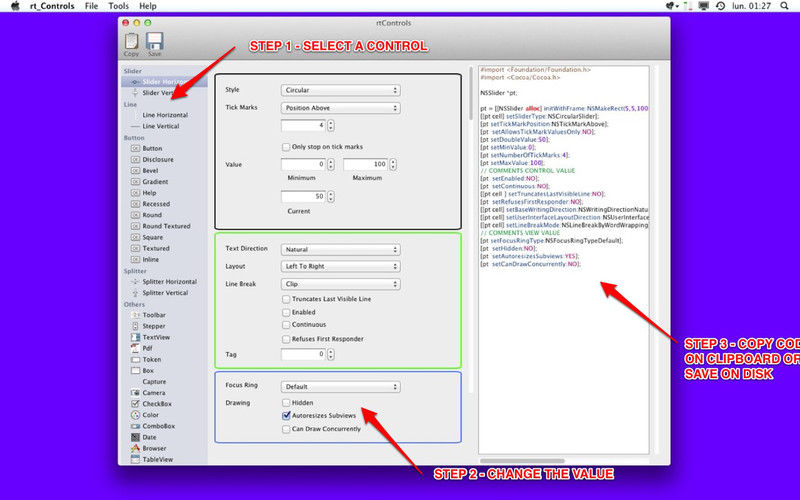The width and height of the screenshot is (800, 500).
Task: Select the Date control icon
Action: coord(135,437)
